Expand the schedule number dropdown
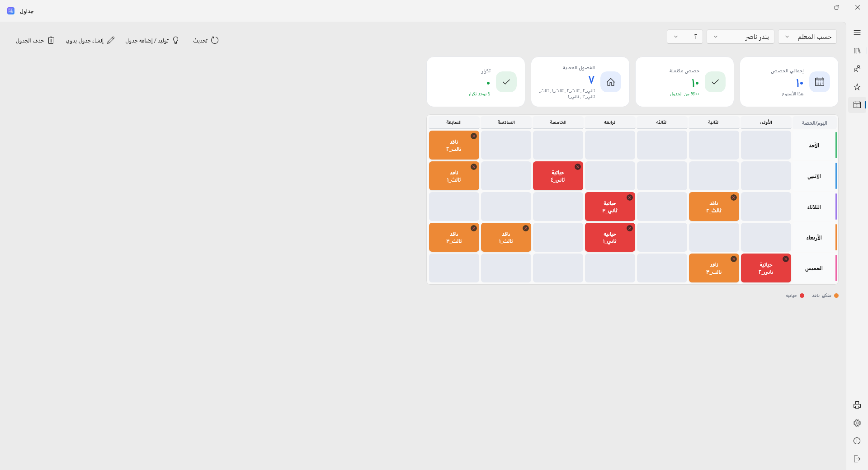Screen dimensions: 868x470 click(684, 37)
